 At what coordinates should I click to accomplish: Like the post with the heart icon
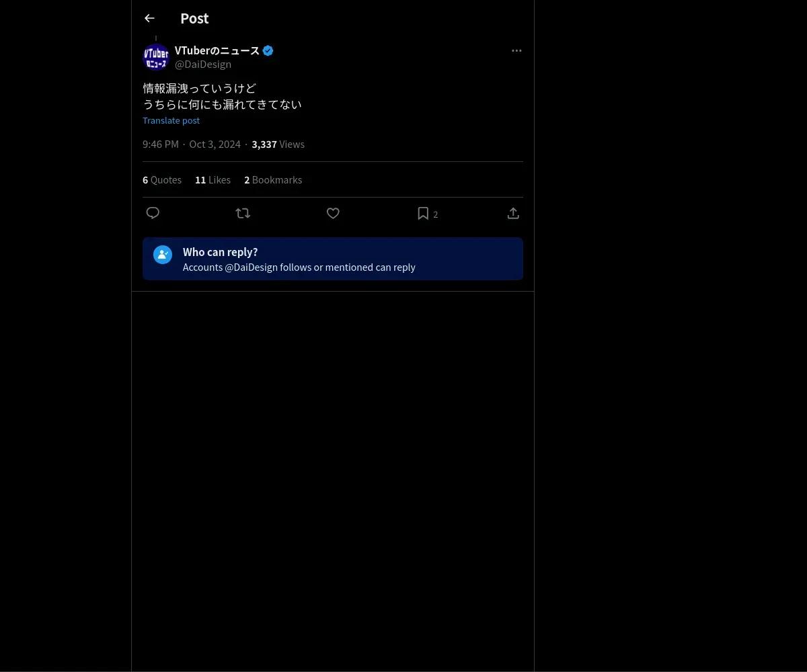coord(333,213)
